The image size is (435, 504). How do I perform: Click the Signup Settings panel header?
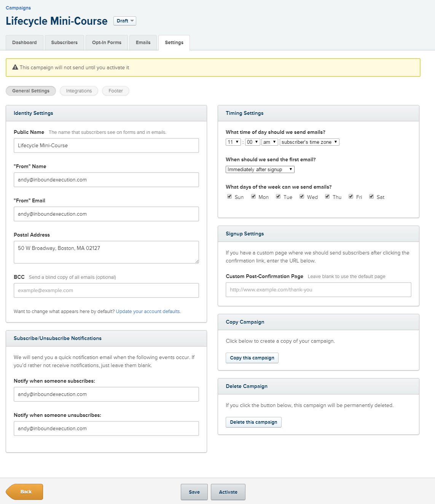click(x=319, y=234)
